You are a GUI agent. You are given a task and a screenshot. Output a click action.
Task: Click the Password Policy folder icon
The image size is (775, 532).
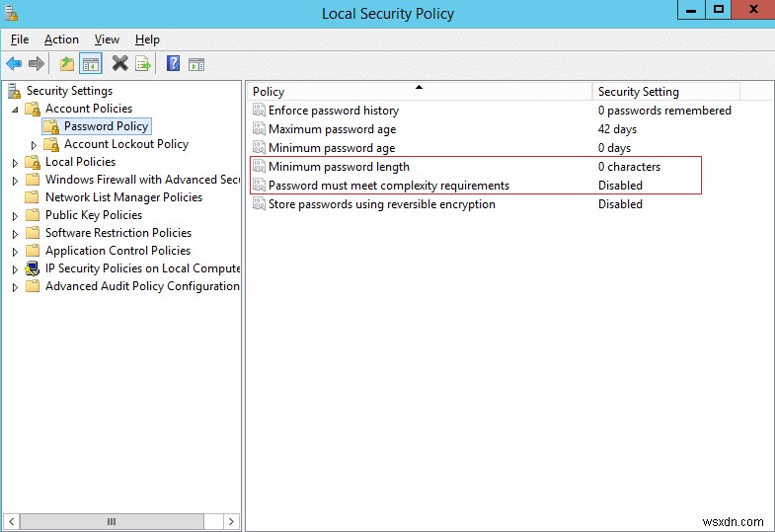point(51,127)
